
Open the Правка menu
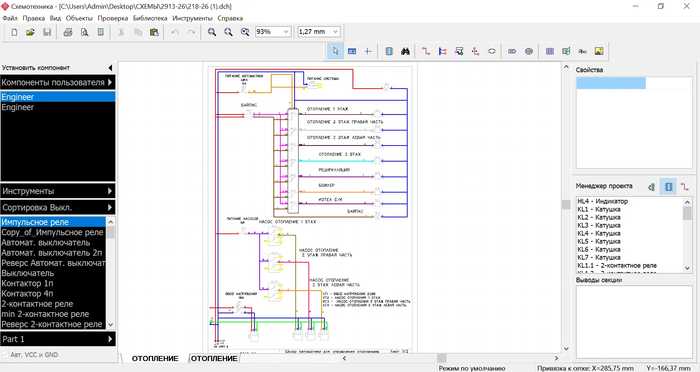tap(33, 18)
